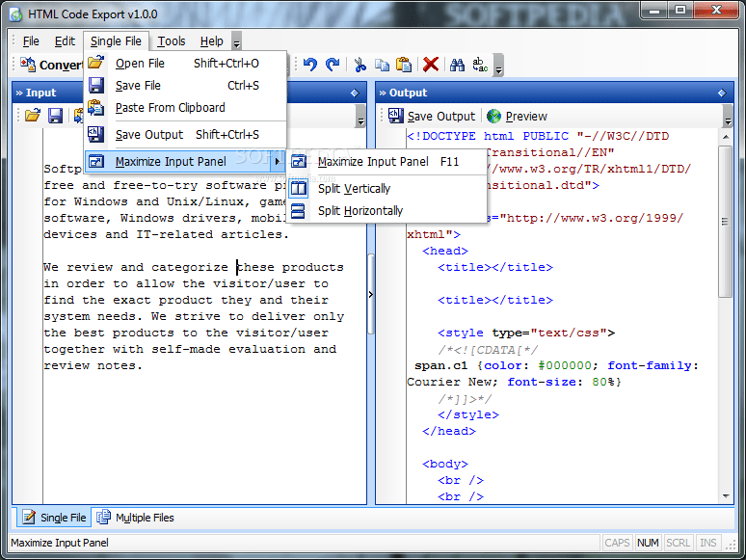The image size is (746, 560).
Task: Select Save File menu entry
Action: click(186, 86)
